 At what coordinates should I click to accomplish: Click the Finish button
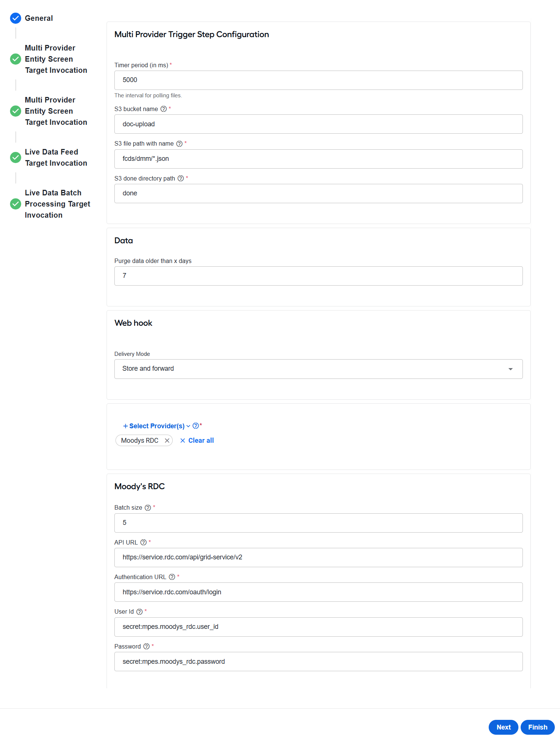pyautogui.click(x=537, y=727)
